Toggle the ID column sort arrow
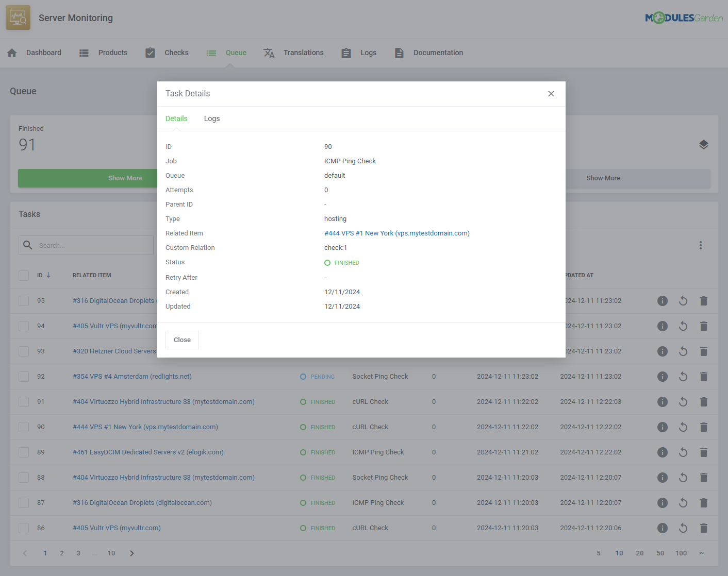This screenshot has width=728, height=576. (x=49, y=275)
